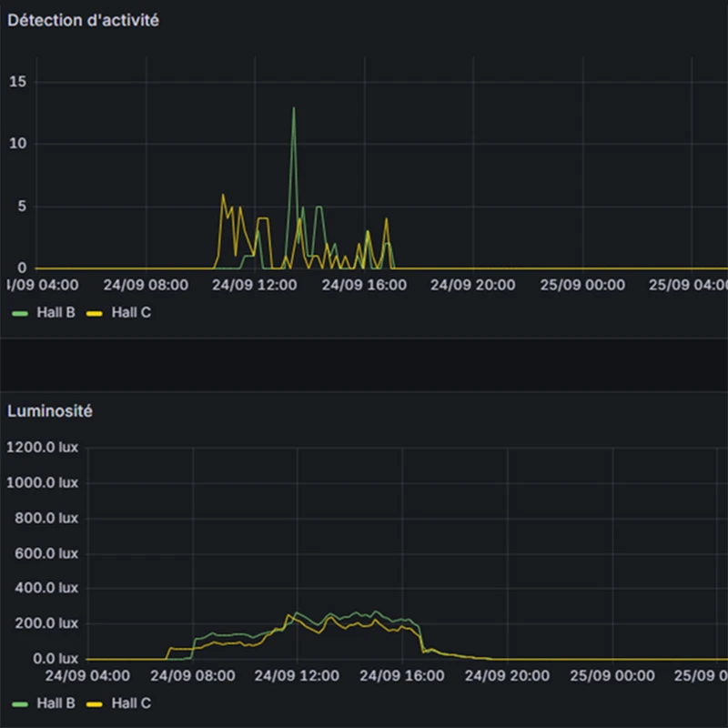This screenshot has height=728, width=728.
Task: Toggle Hall C series in activity legend
Action: [x=130, y=312]
